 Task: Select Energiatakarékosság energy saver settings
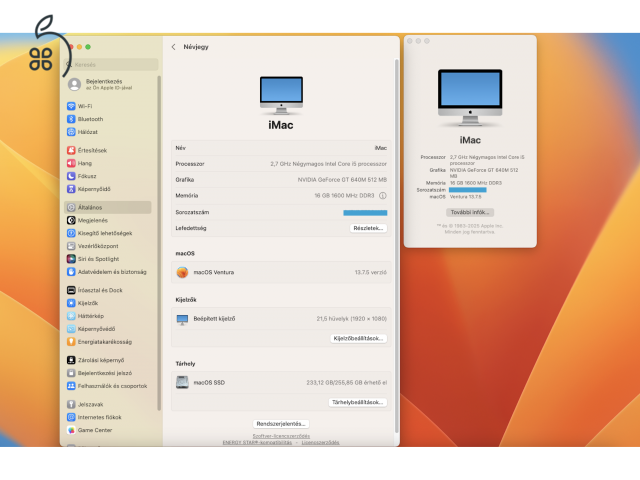tap(104, 341)
